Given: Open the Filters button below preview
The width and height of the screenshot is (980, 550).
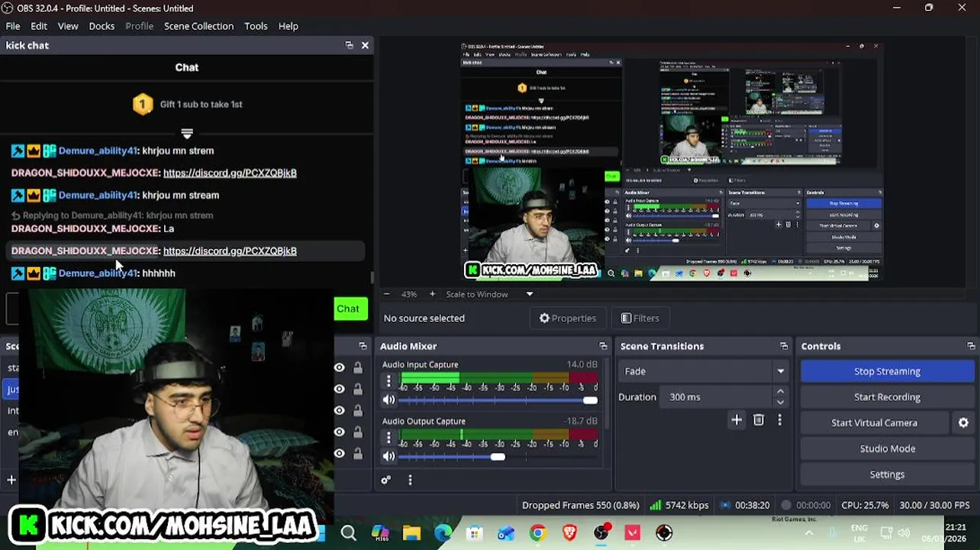Looking at the screenshot, I should pos(640,318).
